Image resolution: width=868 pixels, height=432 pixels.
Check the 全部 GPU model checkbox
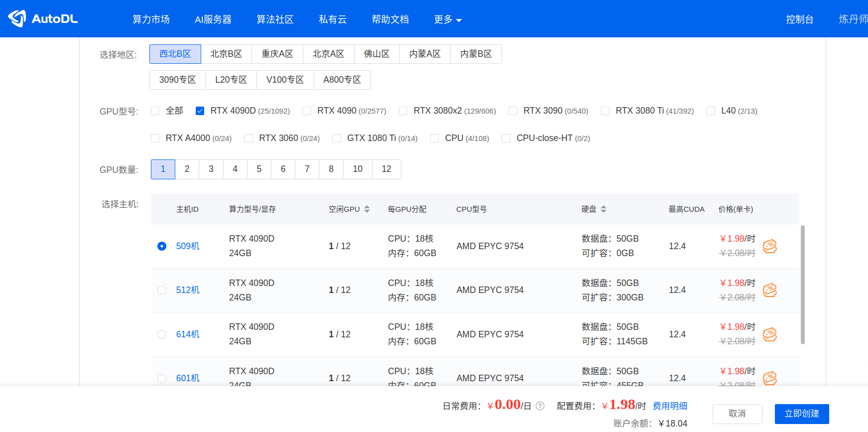pos(155,111)
